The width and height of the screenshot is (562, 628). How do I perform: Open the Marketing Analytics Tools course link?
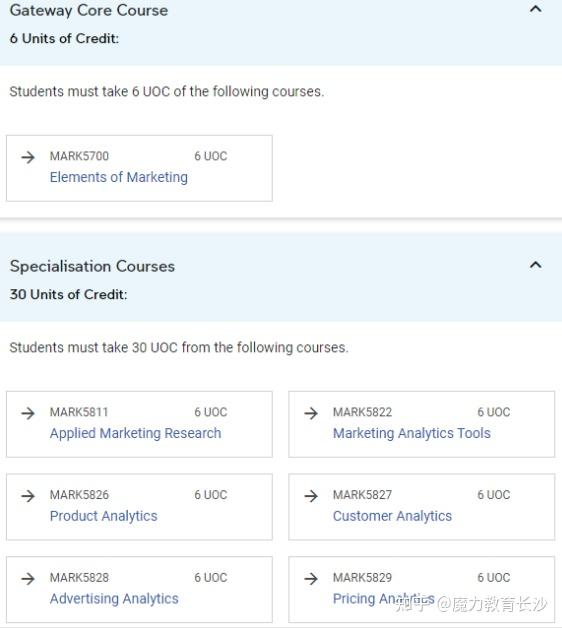pos(412,433)
